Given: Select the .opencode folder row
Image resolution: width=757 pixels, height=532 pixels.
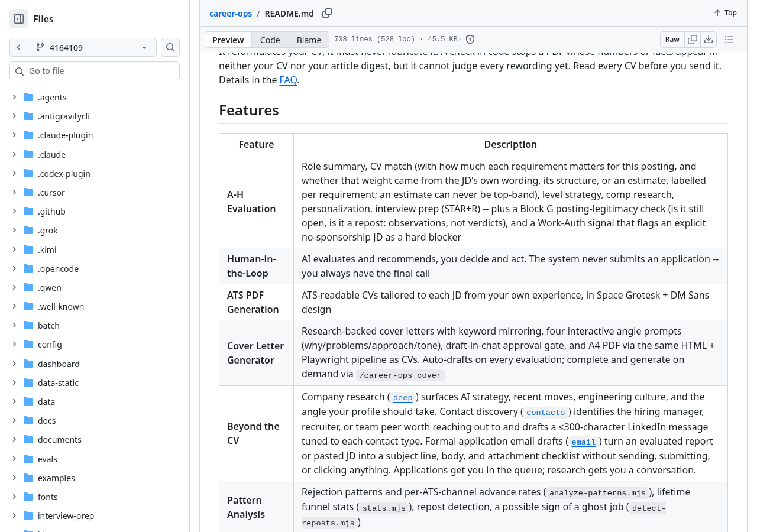Looking at the screenshot, I should point(95,268).
